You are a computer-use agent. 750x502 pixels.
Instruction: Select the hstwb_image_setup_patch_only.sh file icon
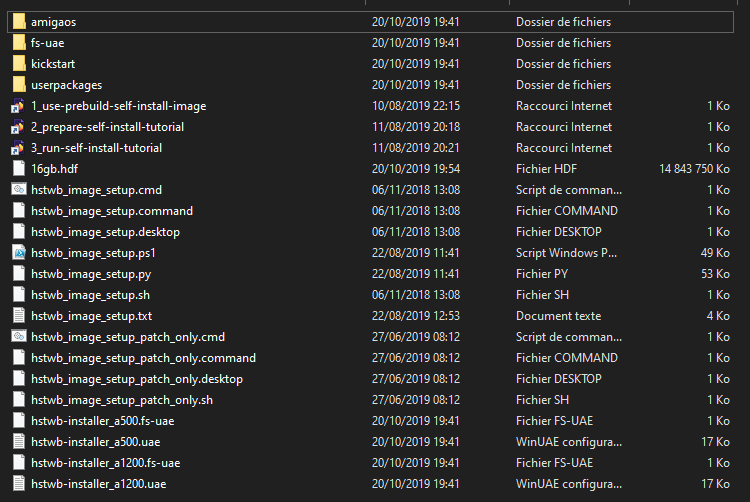pyautogui.click(x=19, y=400)
